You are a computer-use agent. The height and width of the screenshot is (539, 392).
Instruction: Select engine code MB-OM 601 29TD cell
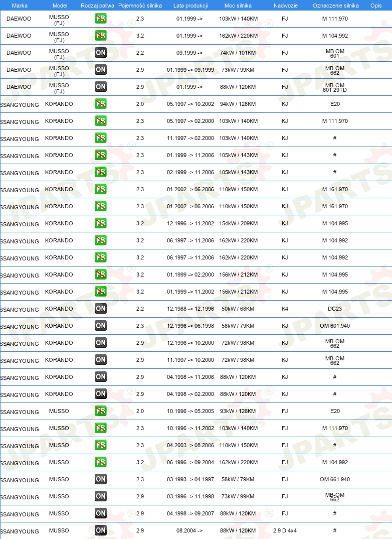[x=335, y=88]
